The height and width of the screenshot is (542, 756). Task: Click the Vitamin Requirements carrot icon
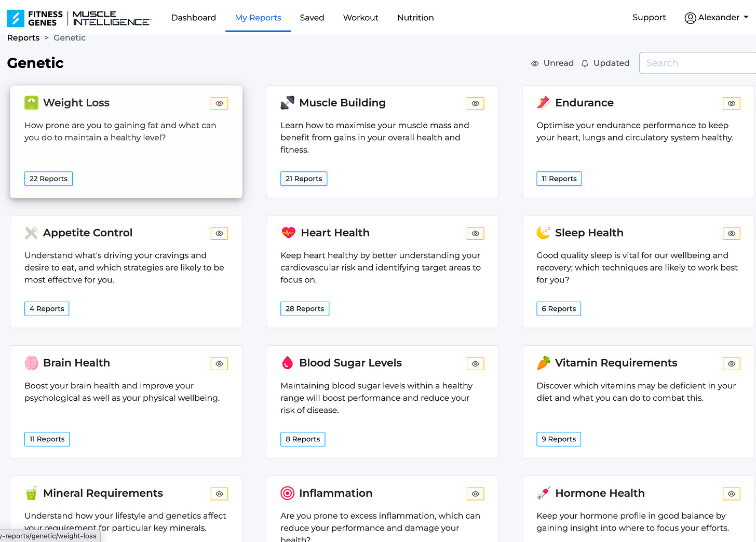[x=543, y=363]
